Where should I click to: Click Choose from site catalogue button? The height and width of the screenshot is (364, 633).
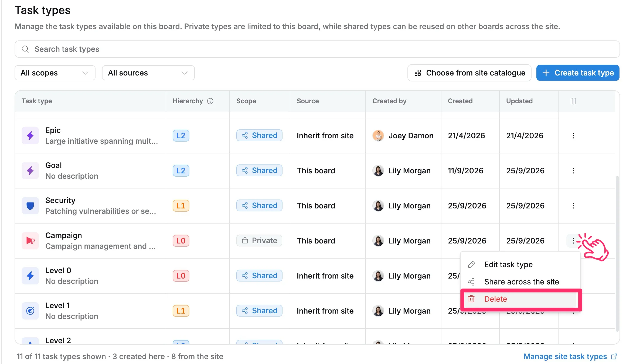tap(469, 73)
